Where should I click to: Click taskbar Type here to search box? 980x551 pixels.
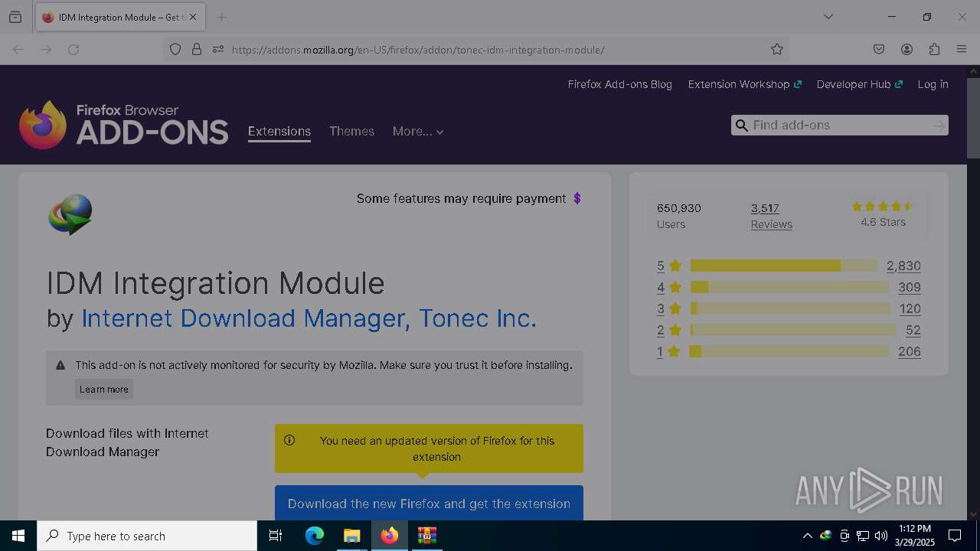(x=147, y=536)
